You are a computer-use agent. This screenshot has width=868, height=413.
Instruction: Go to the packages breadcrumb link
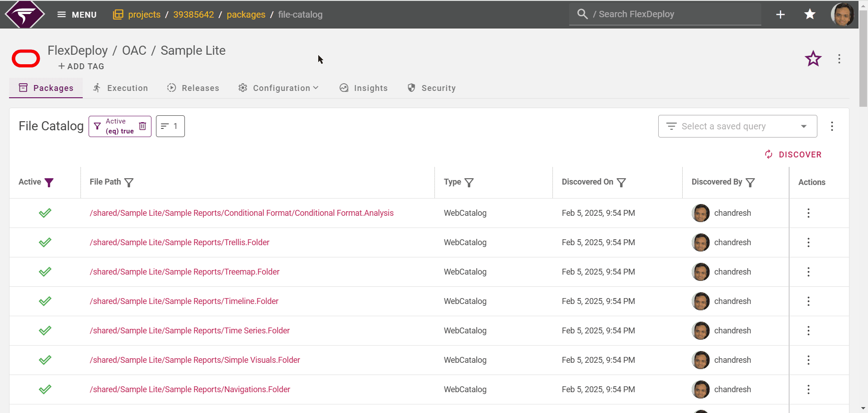(x=246, y=14)
